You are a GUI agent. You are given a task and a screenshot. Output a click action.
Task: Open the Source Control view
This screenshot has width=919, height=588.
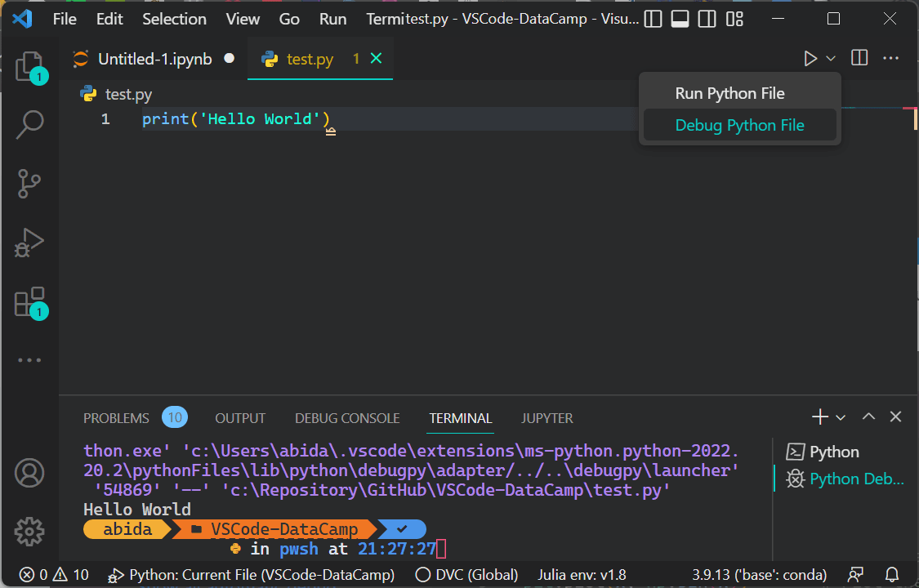pyautogui.click(x=29, y=184)
